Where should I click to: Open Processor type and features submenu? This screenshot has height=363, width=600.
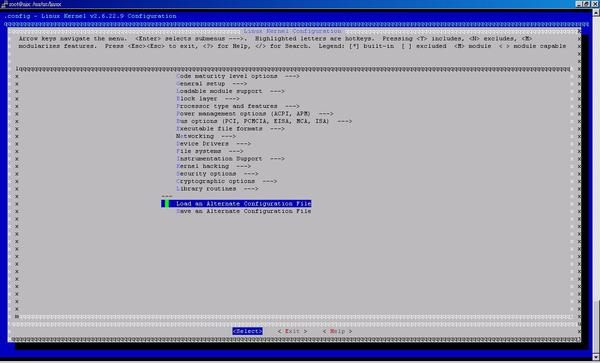pyautogui.click(x=238, y=106)
